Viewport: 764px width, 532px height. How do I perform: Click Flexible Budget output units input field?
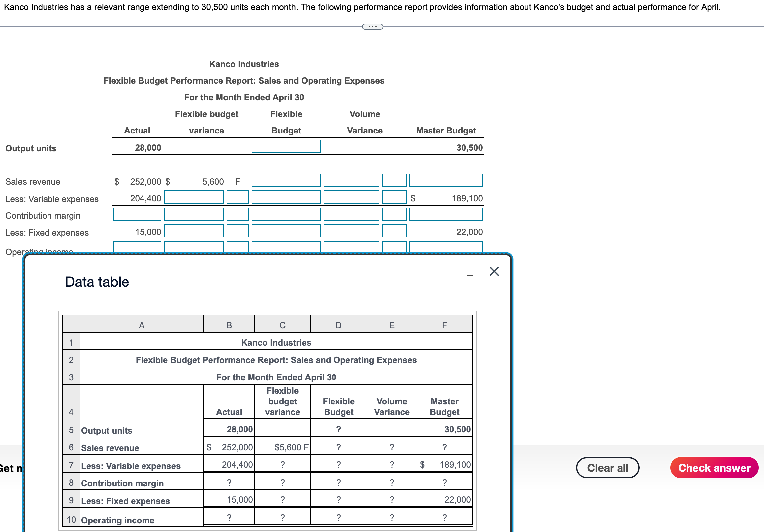(x=286, y=147)
